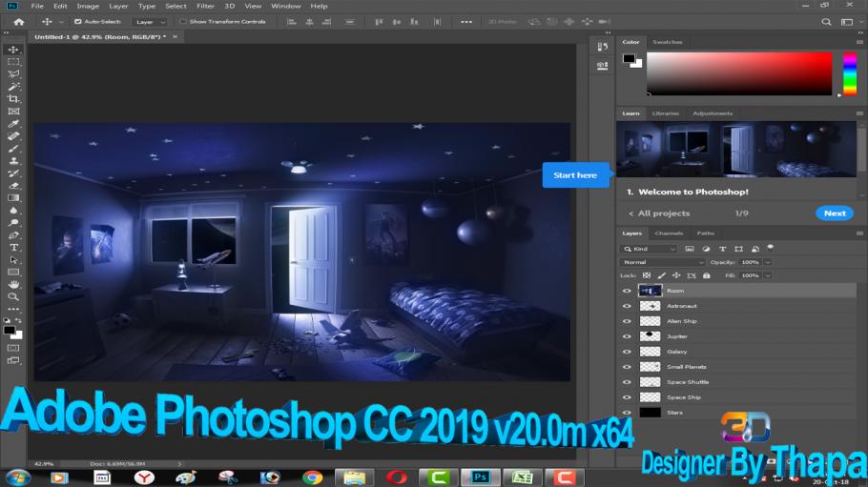
Task: Hide the Space Shuttle layer
Action: (627, 382)
